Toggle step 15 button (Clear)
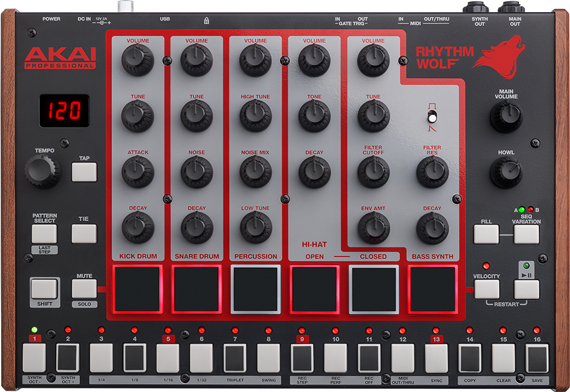 pos(503,359)
